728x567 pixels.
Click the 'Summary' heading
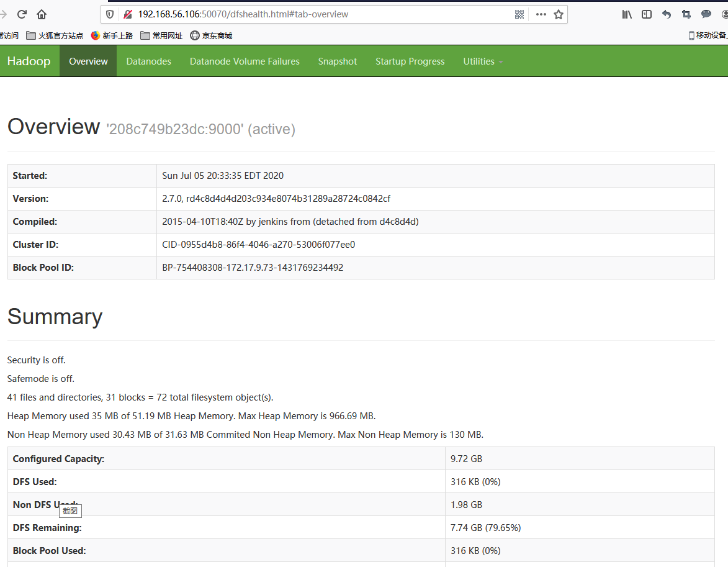[x=55, y=317]
